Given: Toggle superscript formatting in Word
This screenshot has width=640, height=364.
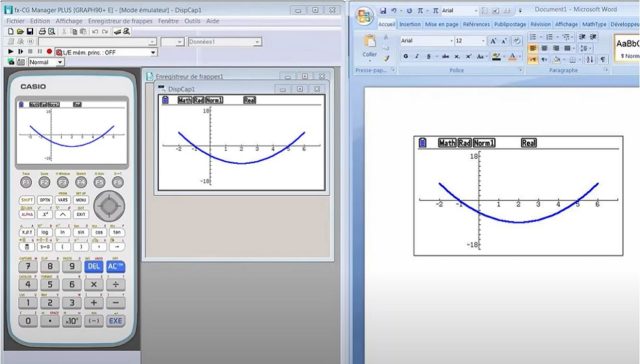Looking at the screenshot, I should [469, 56].
